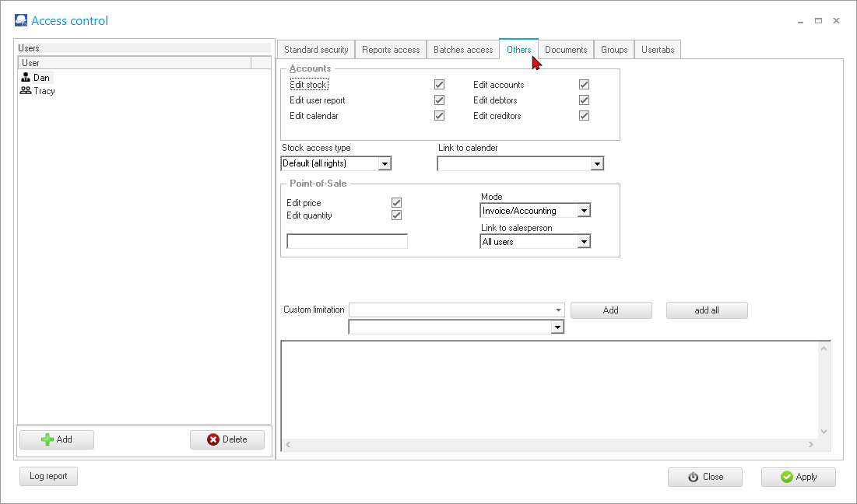Open the Groups tab
This screenshot has height=504, width=857.
(x=614, y=50)
